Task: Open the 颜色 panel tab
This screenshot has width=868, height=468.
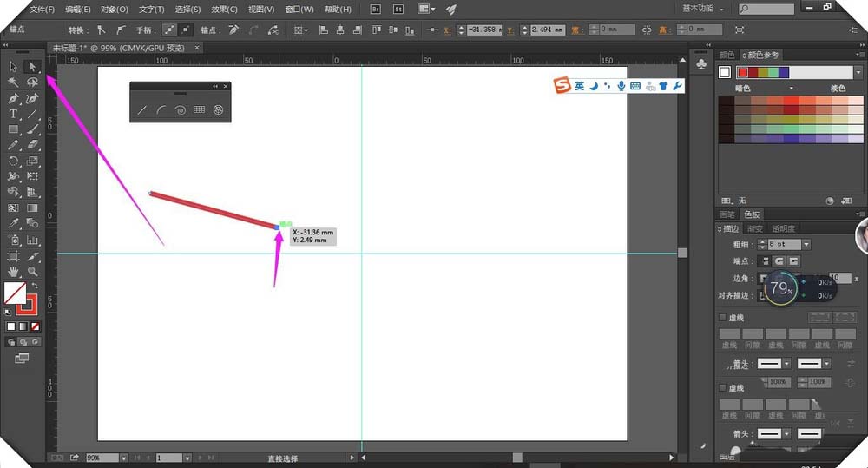Action: [x=727, y=55]
